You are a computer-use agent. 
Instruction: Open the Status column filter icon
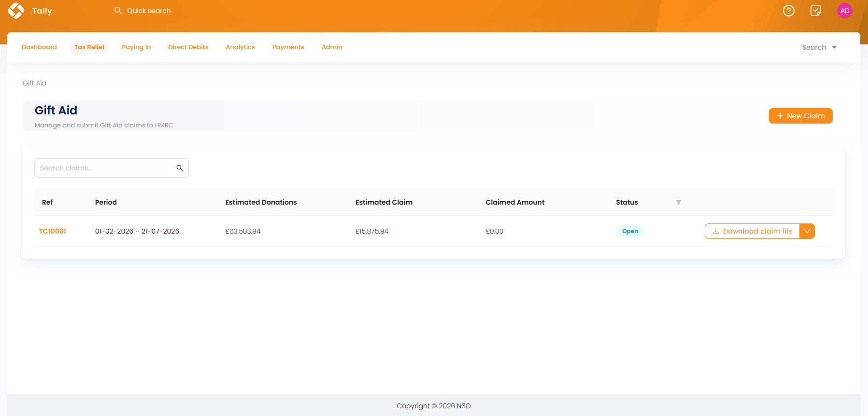coord(679,202)
